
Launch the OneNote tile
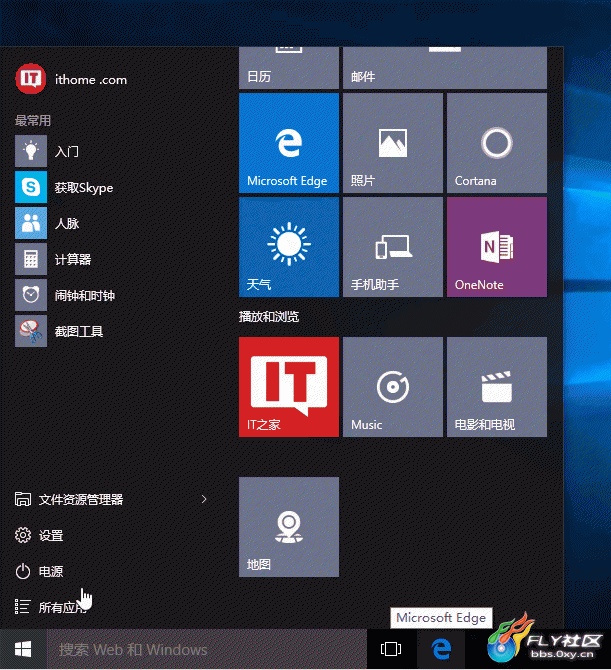[x=497, y=247]
